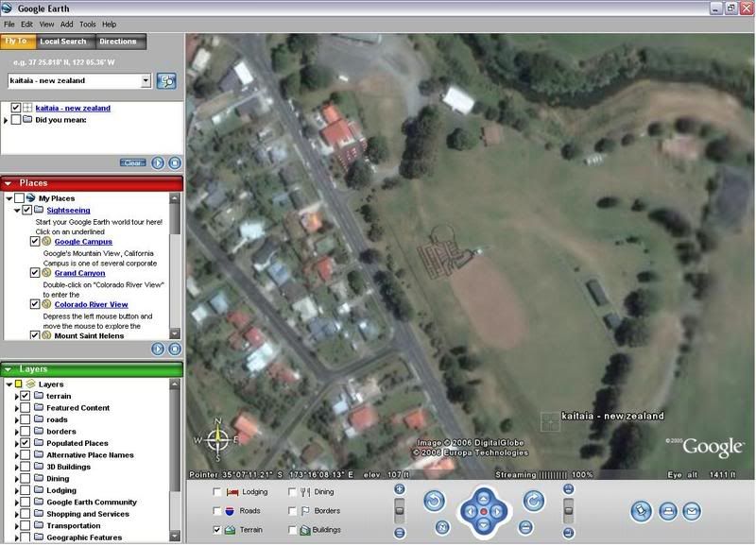Click the Google Campus placemark icon

(x=46, y=242)
